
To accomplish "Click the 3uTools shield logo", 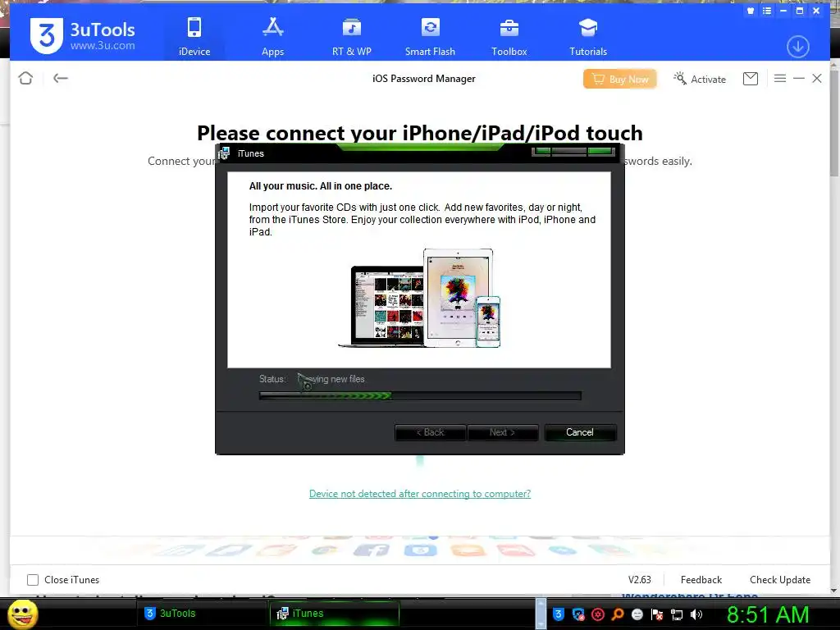I will tap(46, 35).
